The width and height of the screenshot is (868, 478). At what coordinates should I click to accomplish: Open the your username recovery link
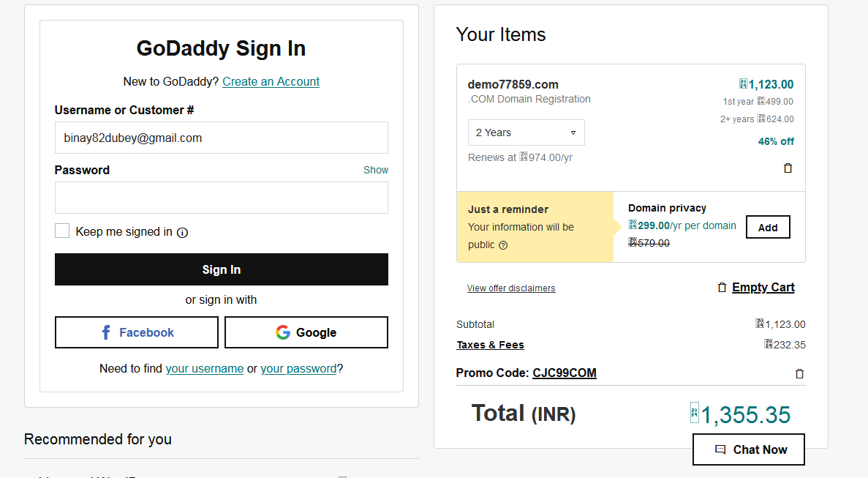point(204,368)
